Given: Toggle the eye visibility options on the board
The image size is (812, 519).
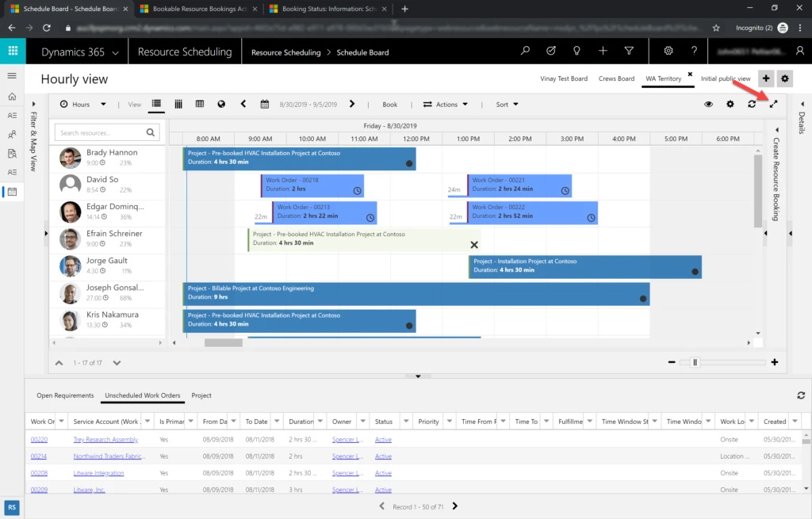Looking at the screenshot, I should pos(708,103).
